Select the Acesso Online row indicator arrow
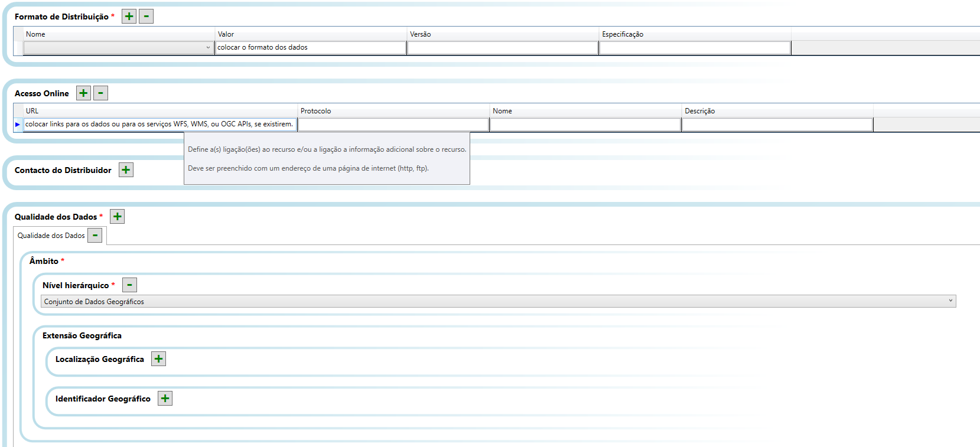Viewport: 980px width, 447px height. tap(18, 125)
